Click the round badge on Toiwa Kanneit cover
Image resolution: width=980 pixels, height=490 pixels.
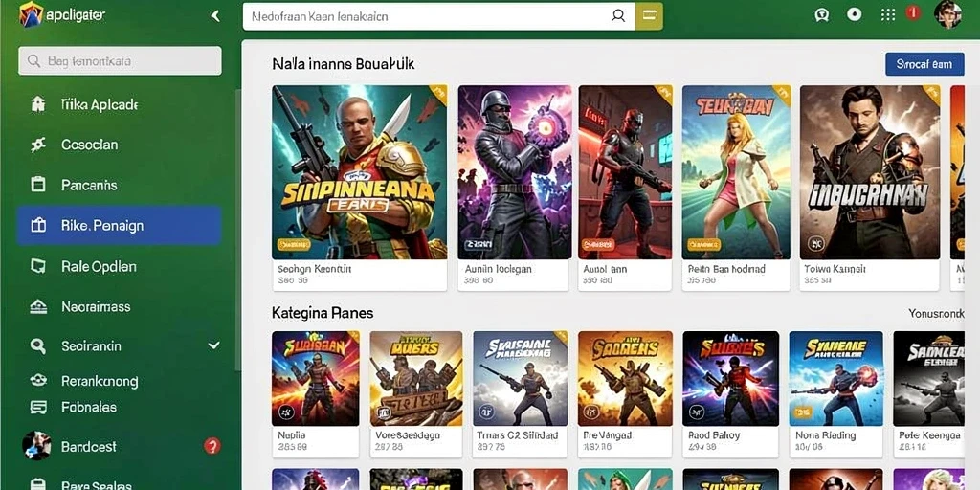point(815,244)
